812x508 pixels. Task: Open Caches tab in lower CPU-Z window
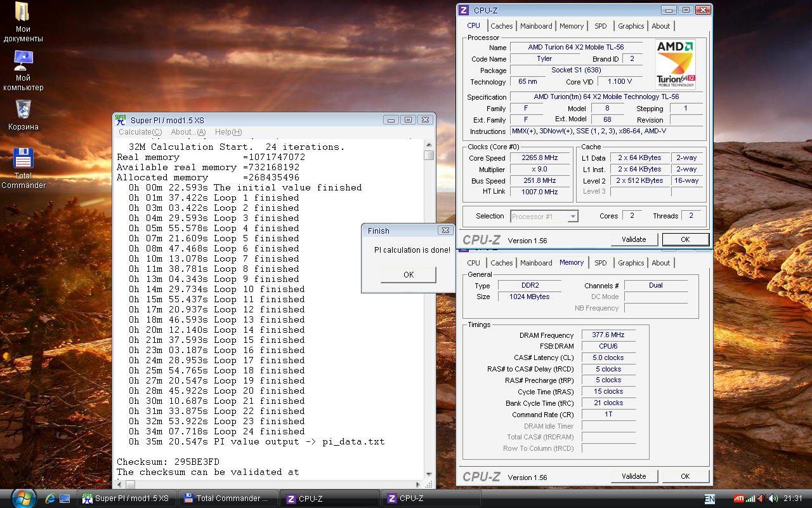[x=502, y=263]
